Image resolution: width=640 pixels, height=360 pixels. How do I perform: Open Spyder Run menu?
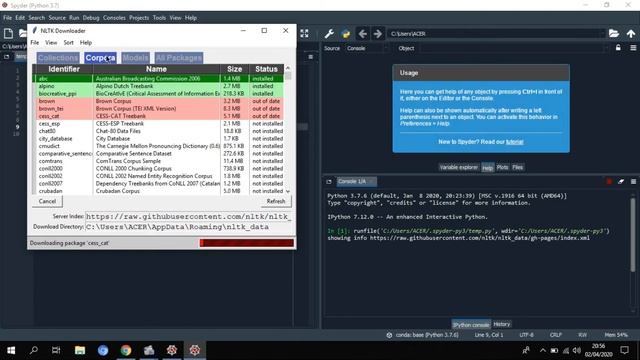click(x=74, y=18)
